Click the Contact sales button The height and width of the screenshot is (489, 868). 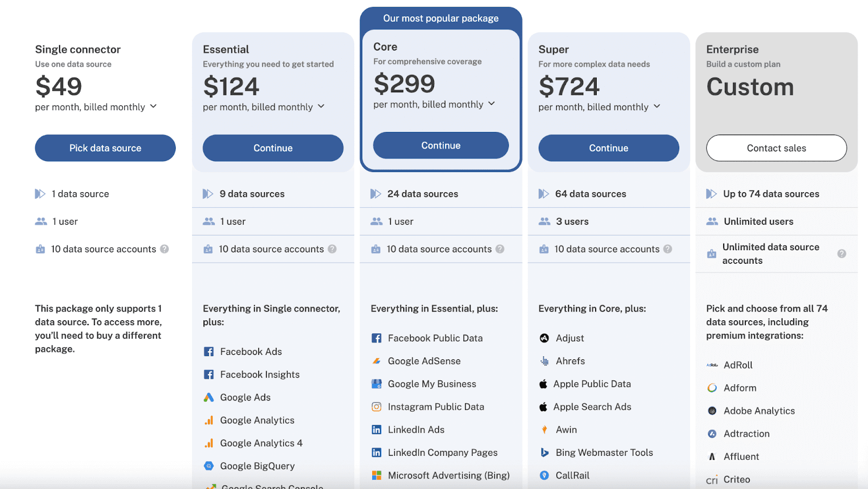[x=776, y=148]
